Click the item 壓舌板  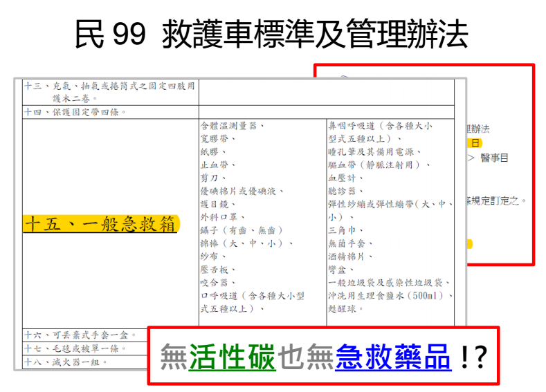pyautogui.click(x=215, y=270)
